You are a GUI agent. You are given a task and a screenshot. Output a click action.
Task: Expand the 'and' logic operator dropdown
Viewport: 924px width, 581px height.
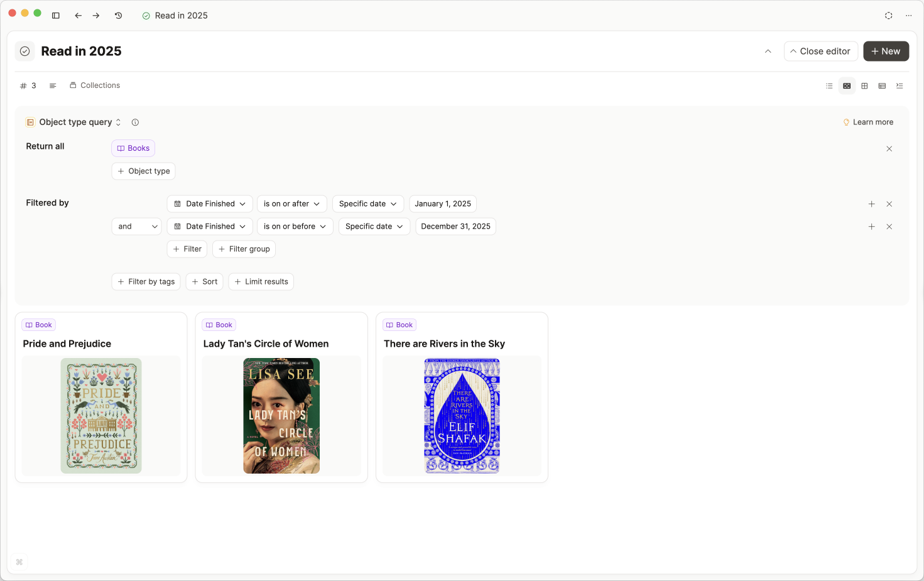click(x=136, y=227)
